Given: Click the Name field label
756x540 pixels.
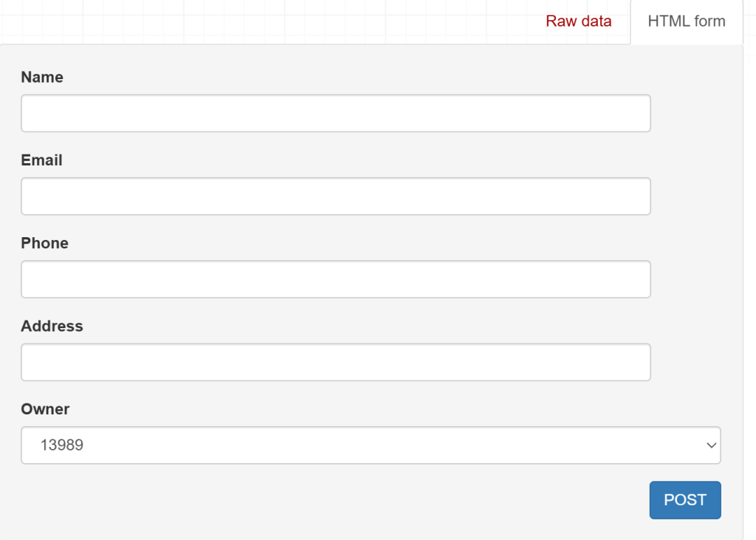Looking at the screenshot, I should 42,78.
